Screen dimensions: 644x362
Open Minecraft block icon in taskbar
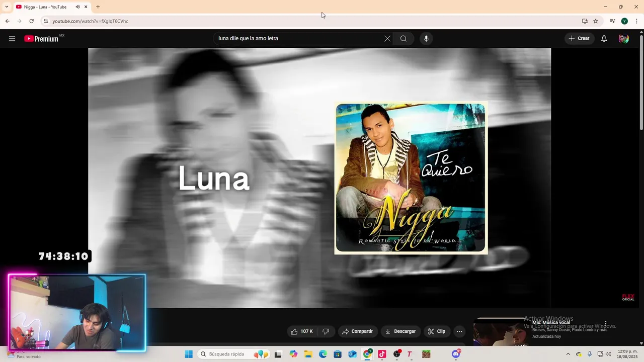tap(426, 354)
